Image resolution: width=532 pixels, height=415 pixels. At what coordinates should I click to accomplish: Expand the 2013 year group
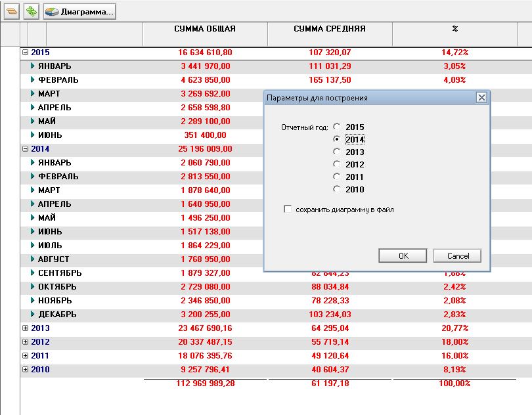tap(26, 328)
